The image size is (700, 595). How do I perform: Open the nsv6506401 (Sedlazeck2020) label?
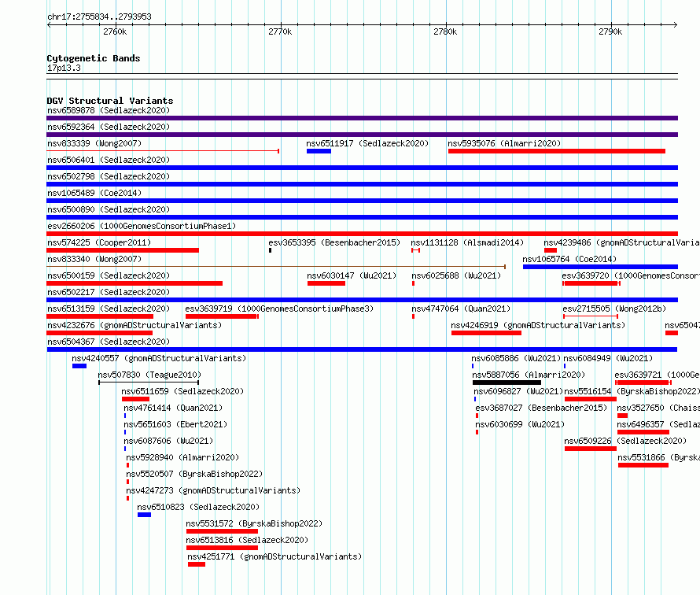tap(109, 160)
